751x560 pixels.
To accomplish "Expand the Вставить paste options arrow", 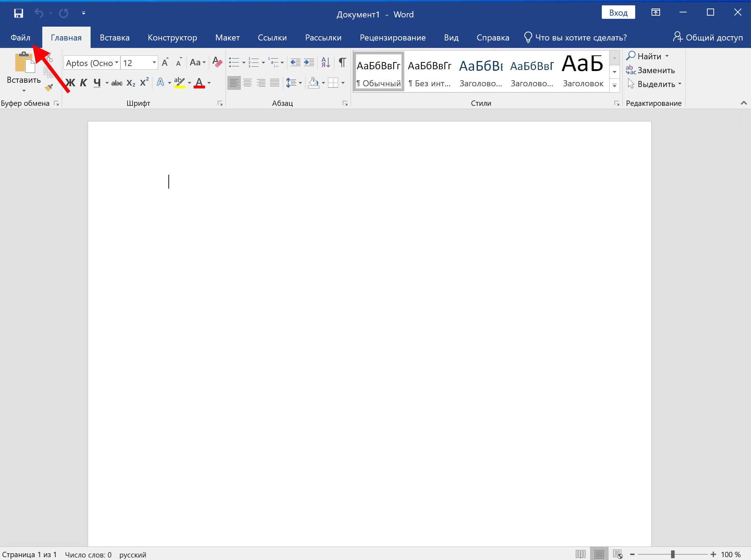I will coord(24,91).
